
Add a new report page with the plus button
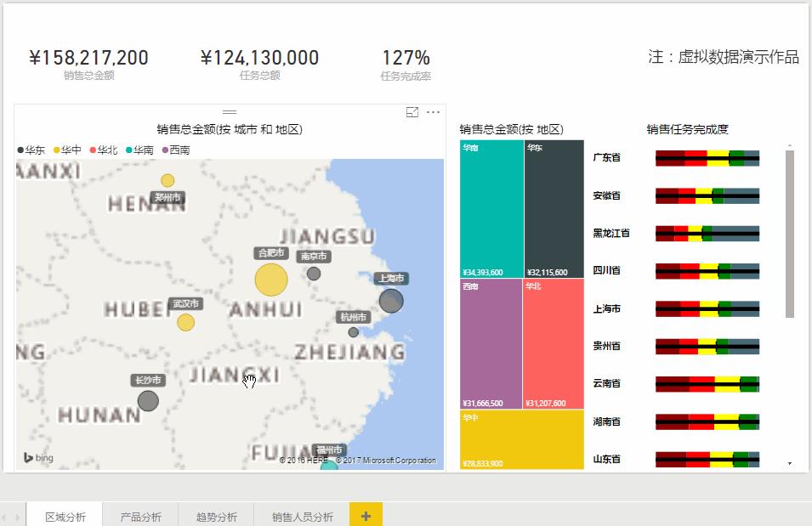click(x=366, y=514)
